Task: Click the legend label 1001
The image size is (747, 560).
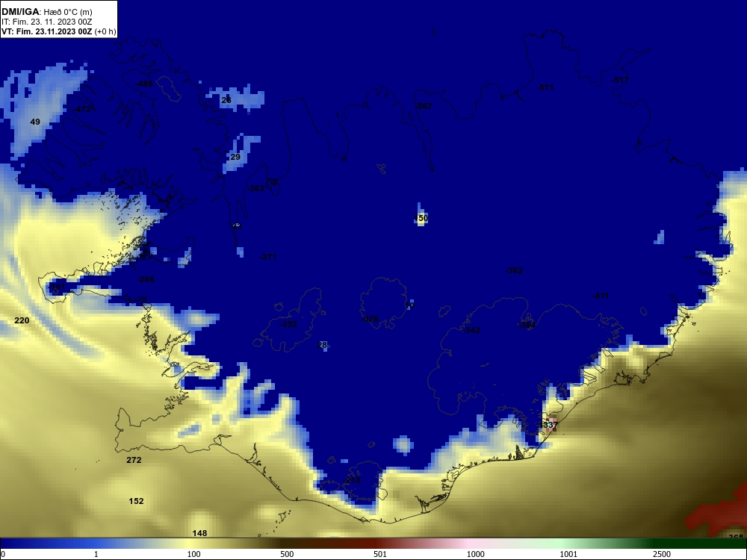Action: pyautogui.click(x=568, y=554)
